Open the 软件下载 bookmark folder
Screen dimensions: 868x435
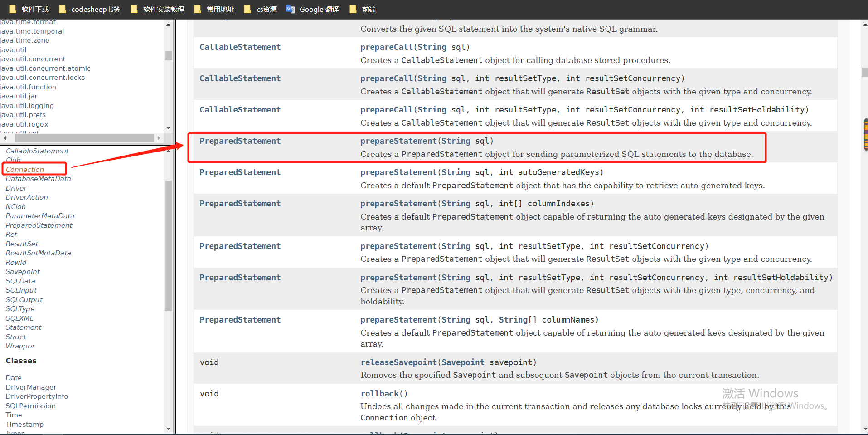pyautogui.click(x=29, y=9)
